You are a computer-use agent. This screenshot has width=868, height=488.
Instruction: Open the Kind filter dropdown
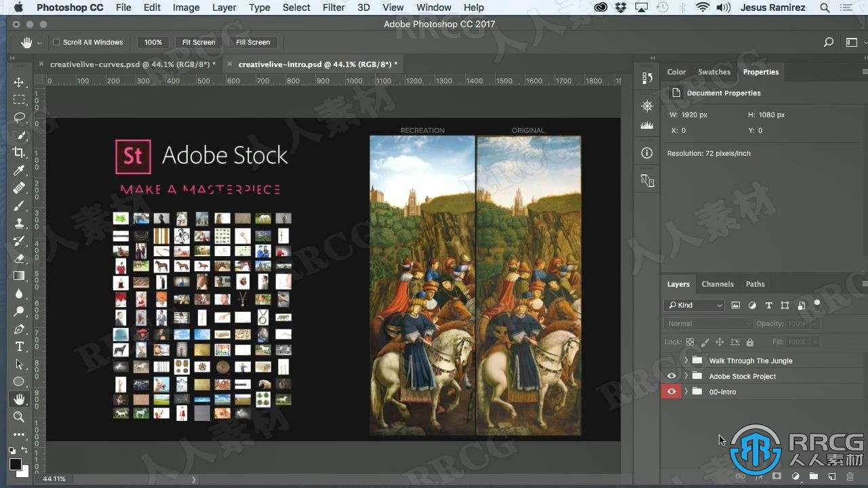(694, 305)
